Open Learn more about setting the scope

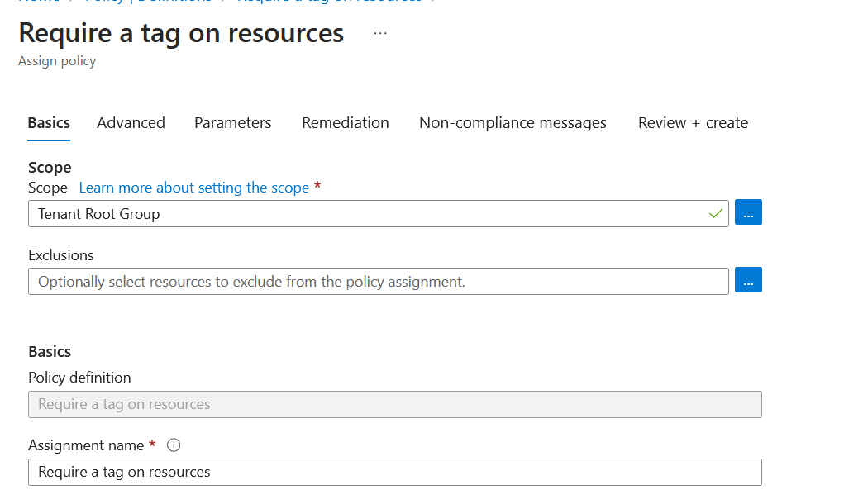(194, 188)
